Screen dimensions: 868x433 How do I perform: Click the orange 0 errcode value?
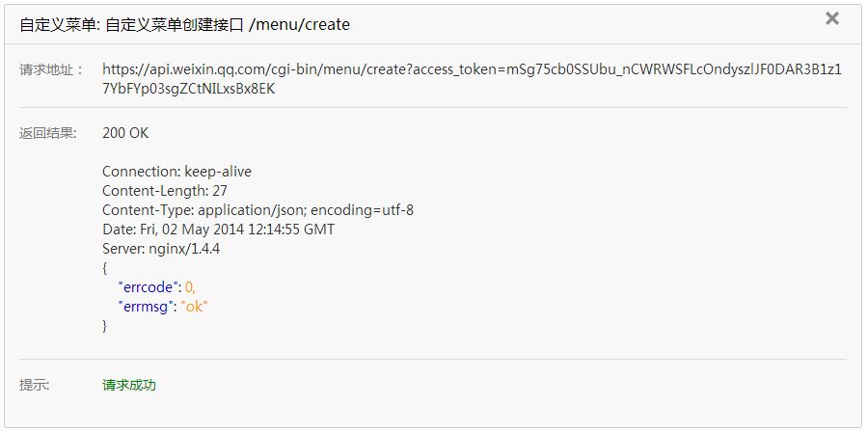(x=189, y=287)
